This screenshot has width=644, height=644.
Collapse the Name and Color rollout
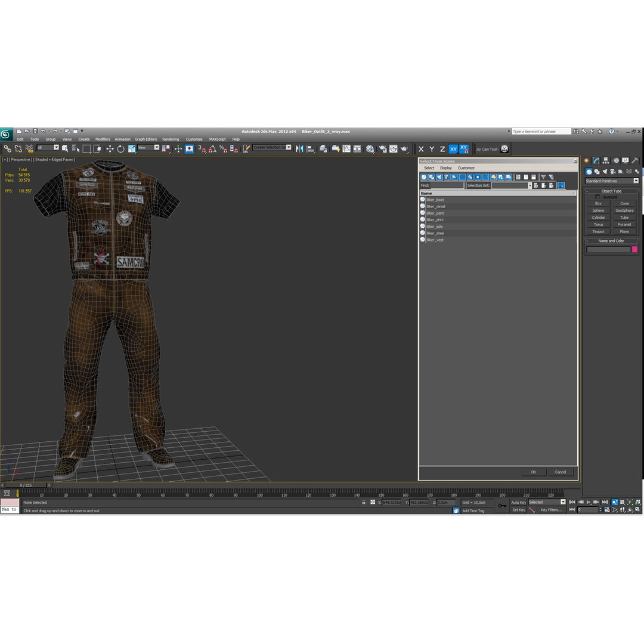pos(611,241)
